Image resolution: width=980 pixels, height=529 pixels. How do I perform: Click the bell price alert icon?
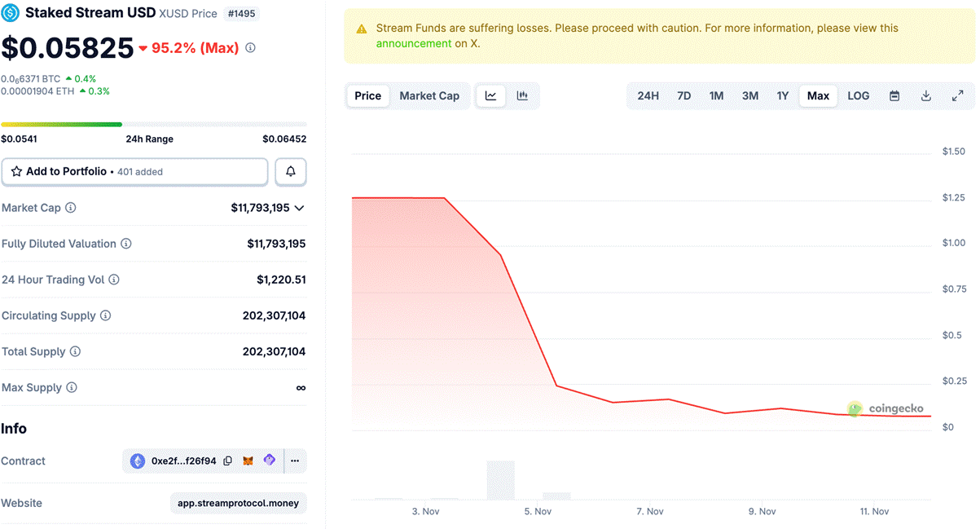(x=291, y=172)
